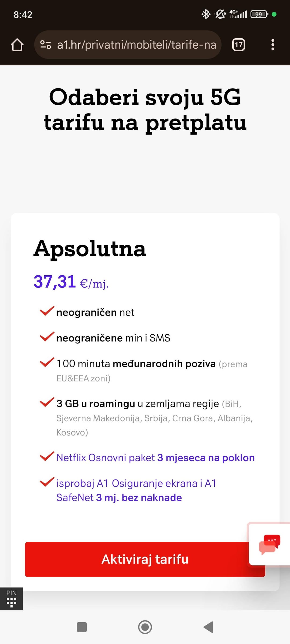Tap the checkmark beside neograničen net
Screen dimensions: 290x644
47,311
